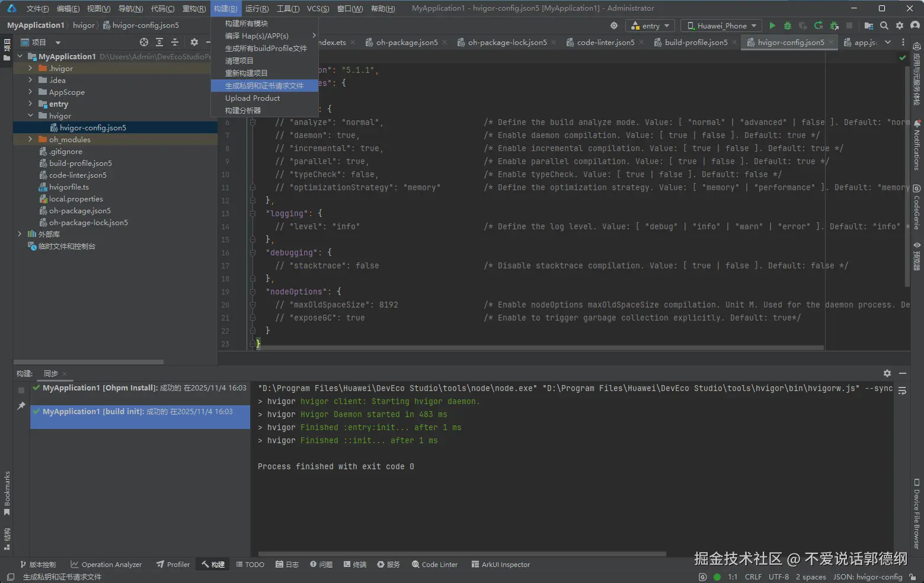Open the project panel gear options

[x=194, y=42]
